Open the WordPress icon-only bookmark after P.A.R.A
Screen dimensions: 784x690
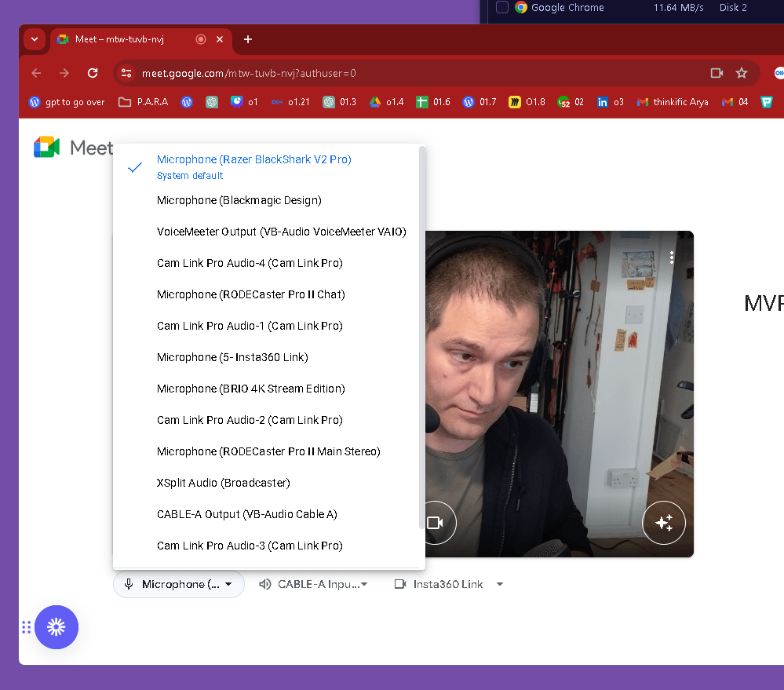(187, 103)
